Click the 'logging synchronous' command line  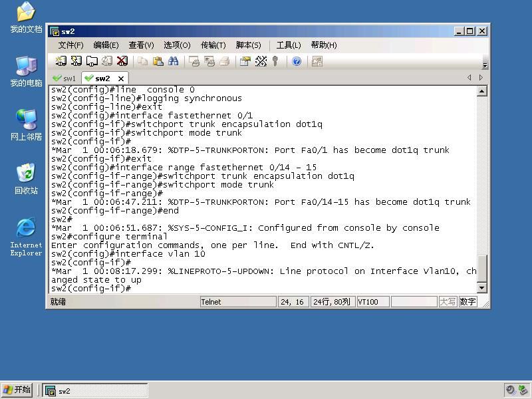coord(146,98)
